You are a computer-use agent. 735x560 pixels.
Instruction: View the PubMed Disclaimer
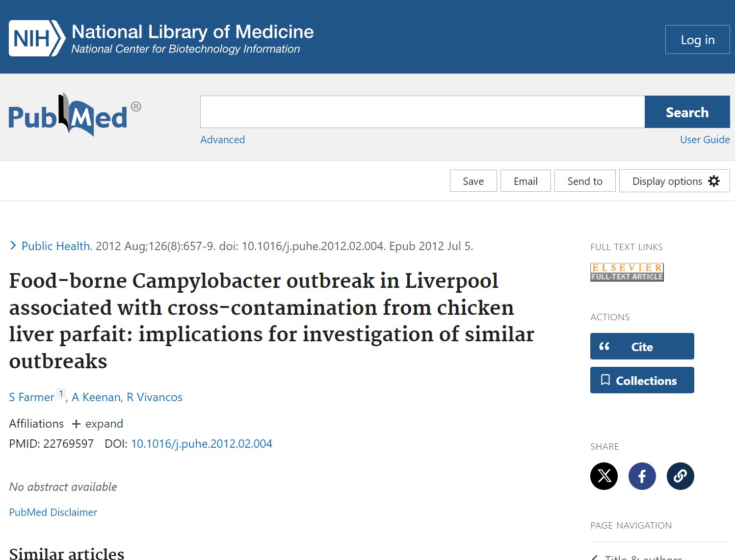(52, 512)
